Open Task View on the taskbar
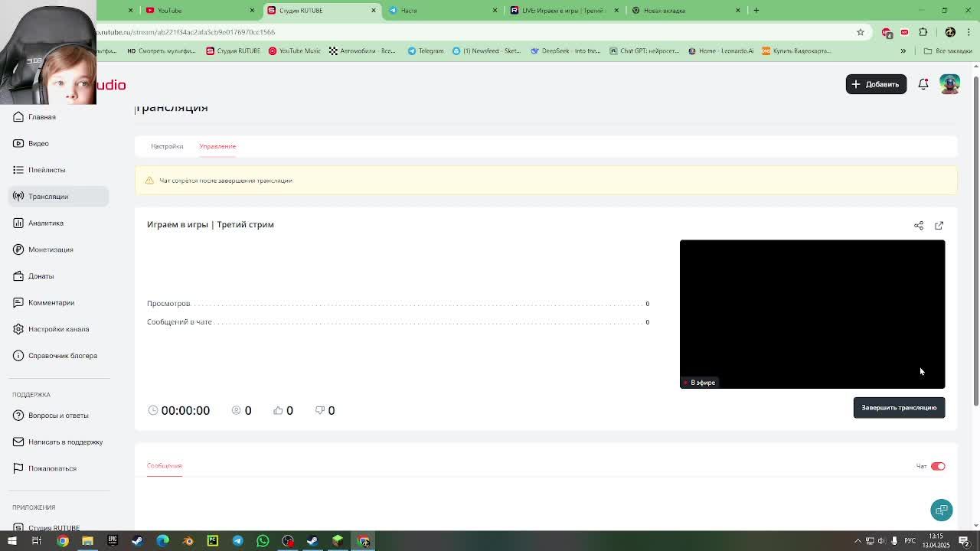The height and width of the screenshot is (551, 980). [36, 541]
